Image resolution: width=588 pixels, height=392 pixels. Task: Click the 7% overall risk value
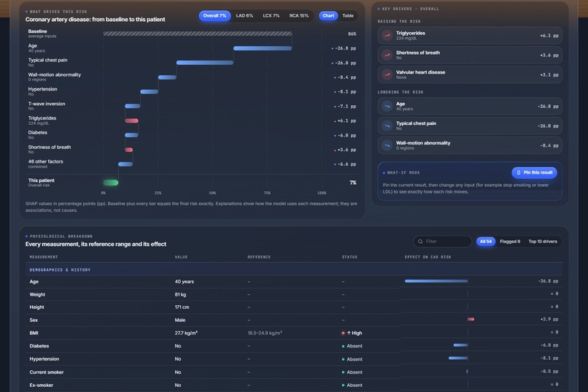pyautogui.click(x=353, y=182)
